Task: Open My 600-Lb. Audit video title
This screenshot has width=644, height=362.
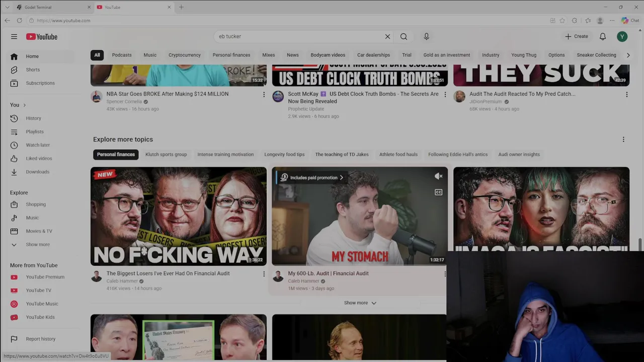Action: tap(328, 274)
